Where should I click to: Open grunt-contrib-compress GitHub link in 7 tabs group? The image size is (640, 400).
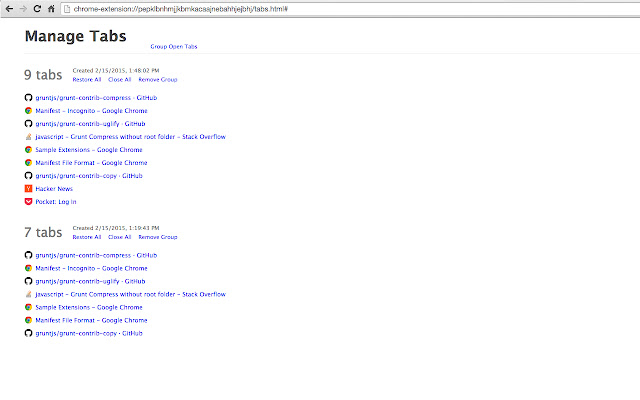tap(96, 256)
